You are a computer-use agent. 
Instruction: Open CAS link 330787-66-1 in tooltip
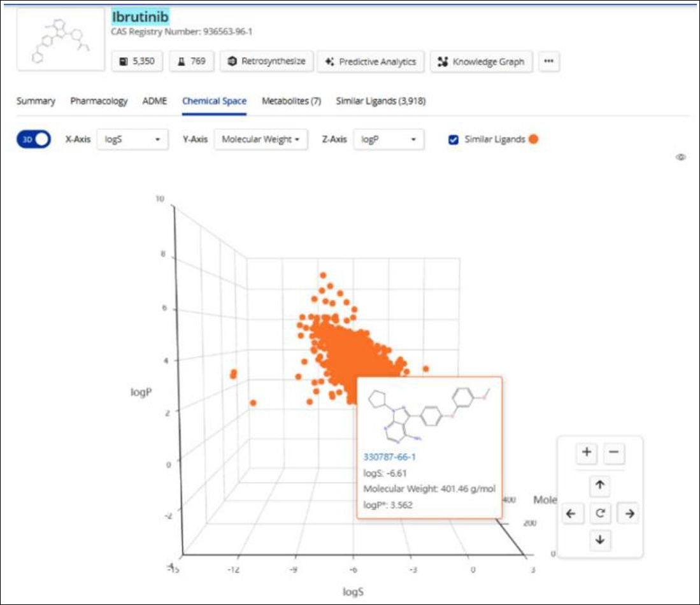pyautogui.click(x=390, y=457)
